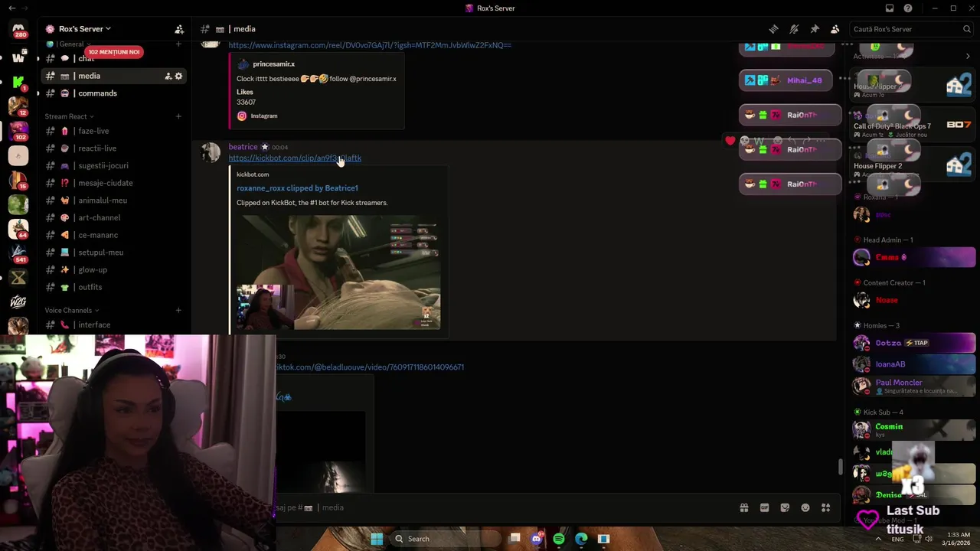Open the setupul-meu channel

(x=100, y=253)
